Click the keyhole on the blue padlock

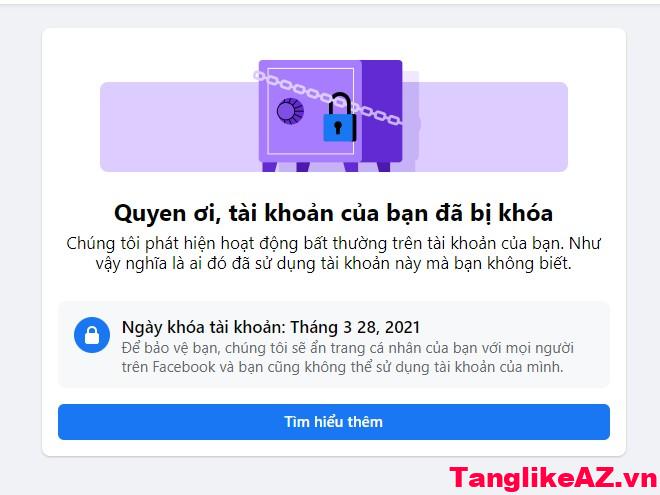[338, 127]
